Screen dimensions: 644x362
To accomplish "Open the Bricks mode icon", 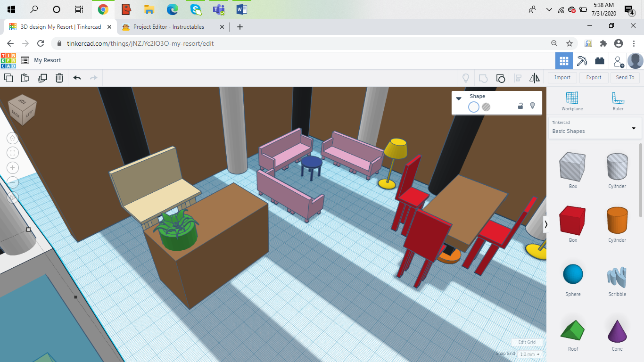I will pos(600,61).
